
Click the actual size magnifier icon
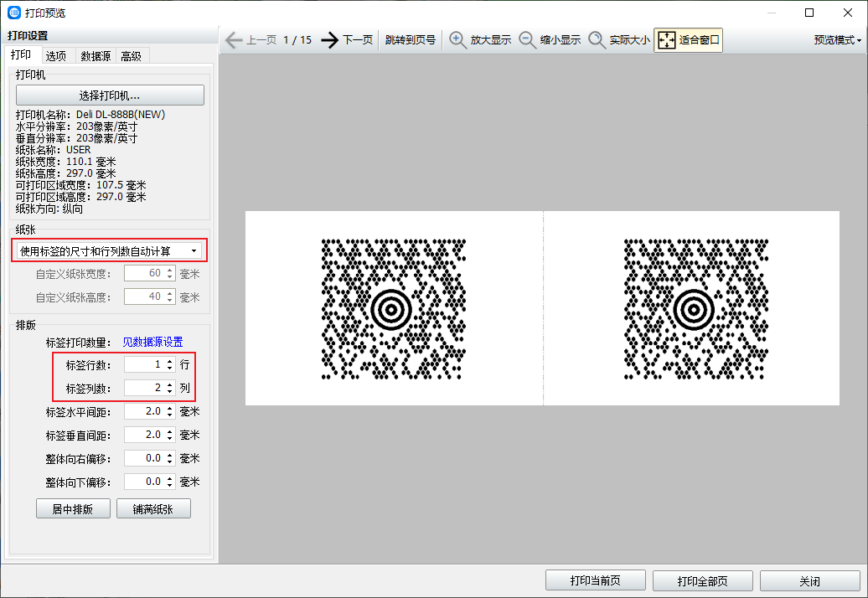coord(597,40)
